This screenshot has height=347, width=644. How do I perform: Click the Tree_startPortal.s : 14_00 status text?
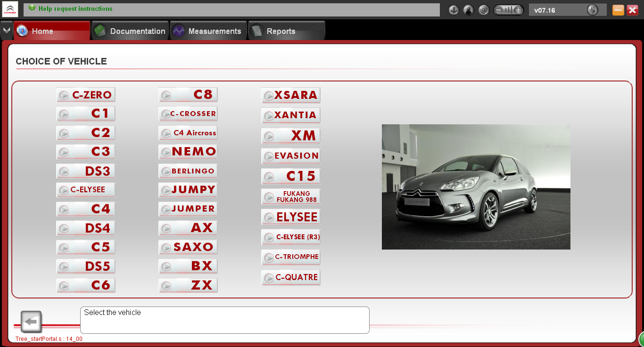(x=49, y=339)
